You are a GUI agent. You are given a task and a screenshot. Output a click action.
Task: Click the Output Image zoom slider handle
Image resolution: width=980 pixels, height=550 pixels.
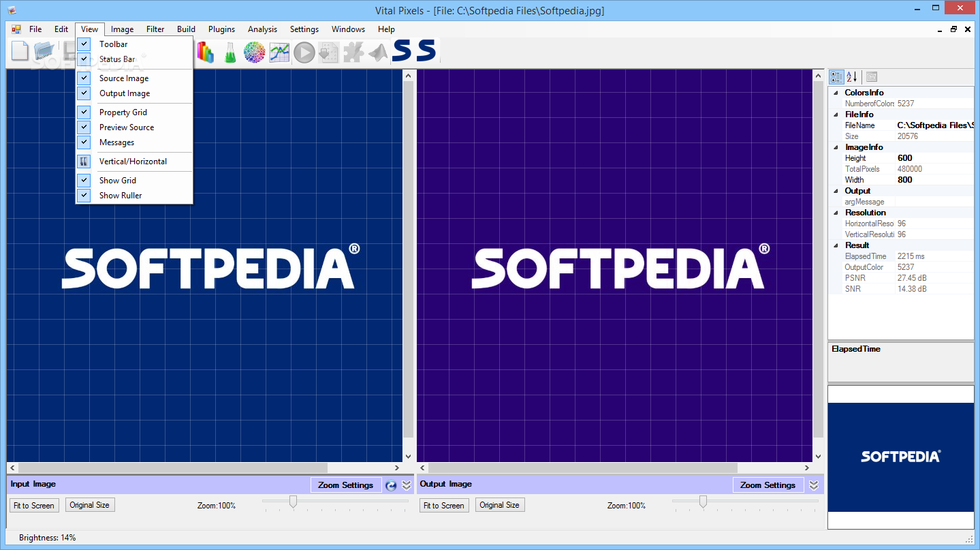tap(703, 502)
